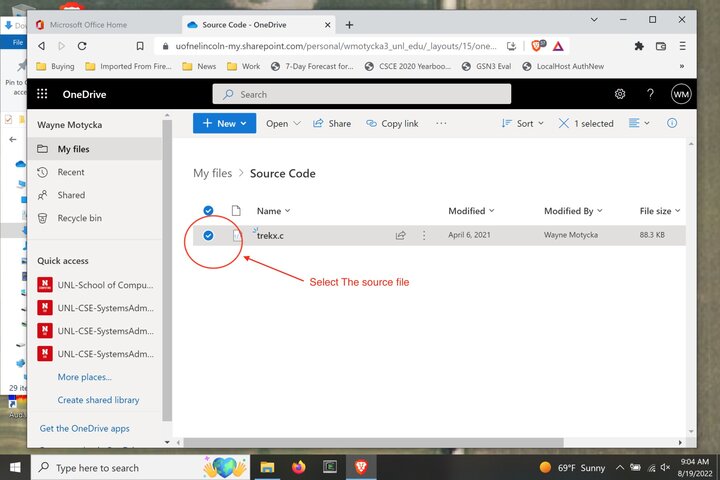Open toolbar overflow ellipsis menu
Image resolution: width=720 pixels, height=480 pixels.
coord(441,123)
